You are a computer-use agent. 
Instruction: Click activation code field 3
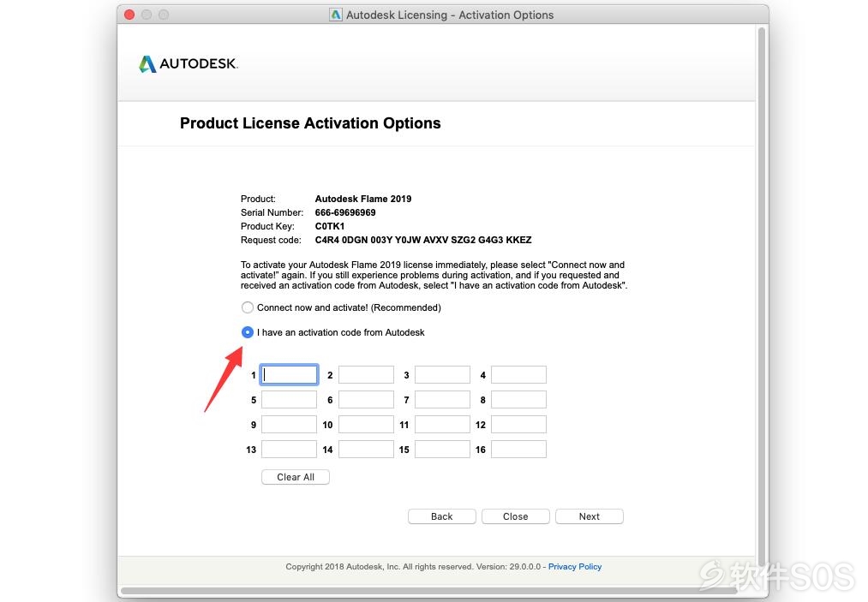[x=442, y=374]
